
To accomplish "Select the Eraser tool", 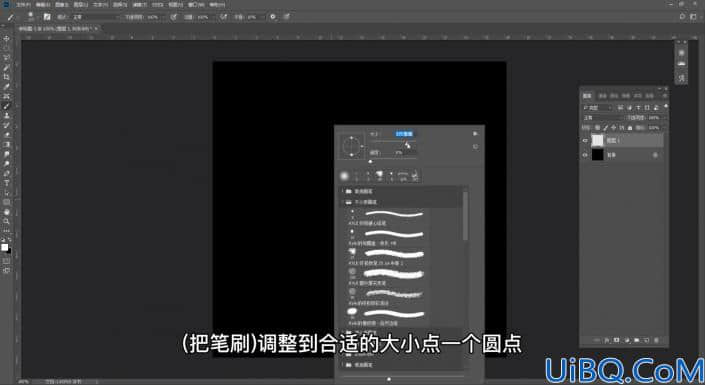I will point(6,134).
